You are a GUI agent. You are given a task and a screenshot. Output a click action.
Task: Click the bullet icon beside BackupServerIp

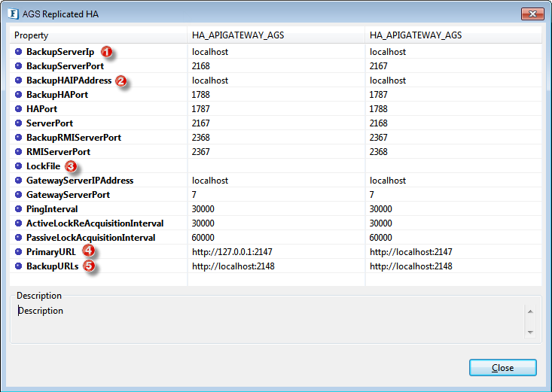pyautogui.click(x=18, y=52)
